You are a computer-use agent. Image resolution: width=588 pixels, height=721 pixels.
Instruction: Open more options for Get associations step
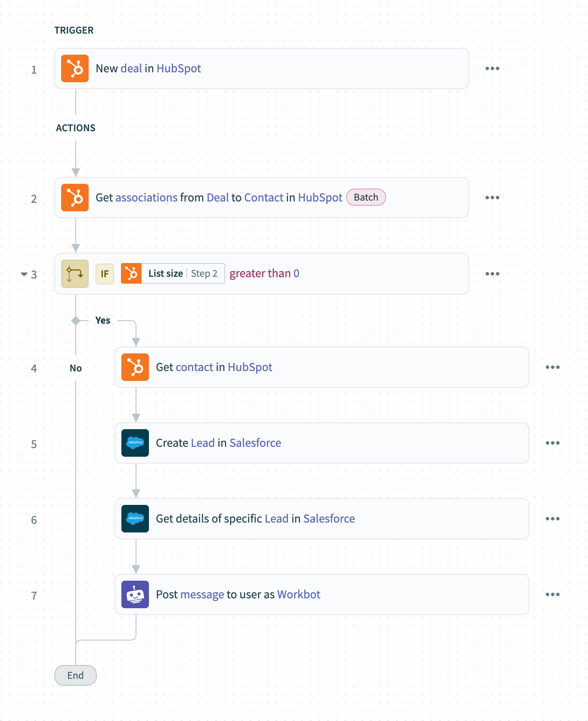click(492, 198)
